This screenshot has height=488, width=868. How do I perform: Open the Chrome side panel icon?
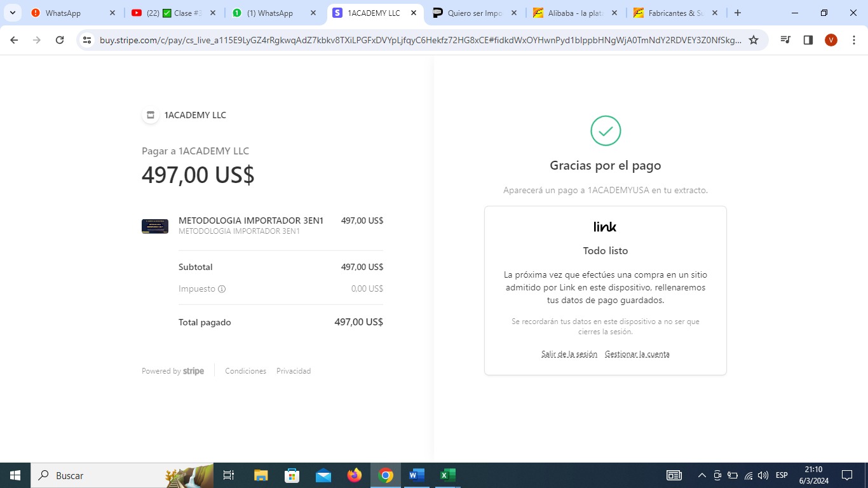tap(808, 40)
